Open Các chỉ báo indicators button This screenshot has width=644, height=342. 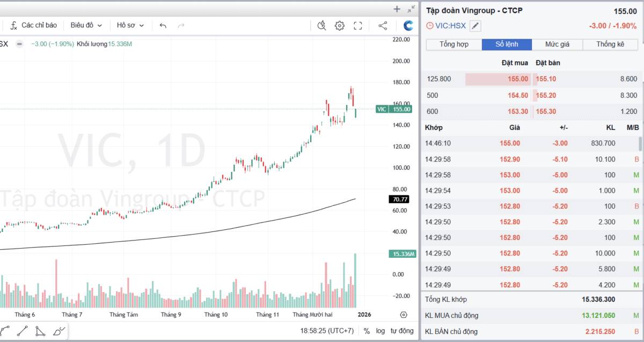coord(34,25)
